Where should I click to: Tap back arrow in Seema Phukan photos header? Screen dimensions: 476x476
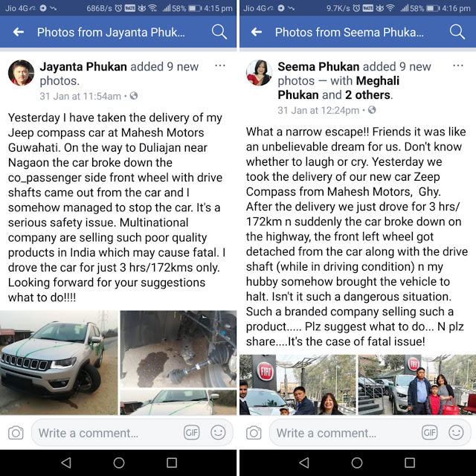[257, 32]
